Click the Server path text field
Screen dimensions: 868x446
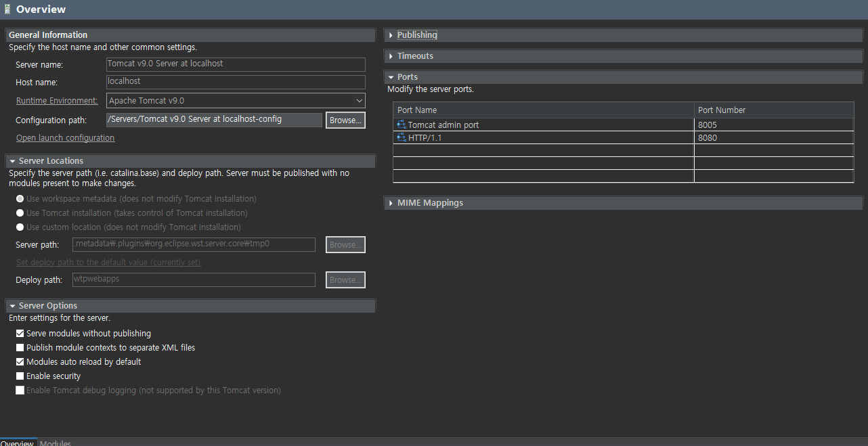[194, 245]
